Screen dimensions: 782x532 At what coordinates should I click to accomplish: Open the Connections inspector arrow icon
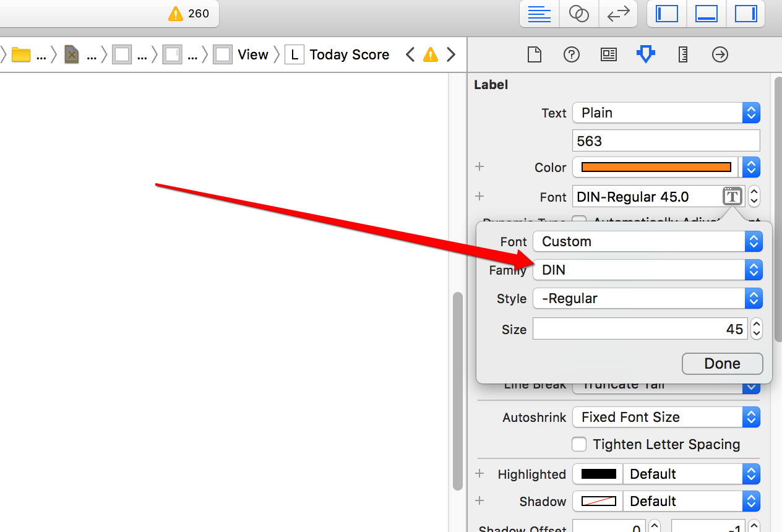click(720, 55)
